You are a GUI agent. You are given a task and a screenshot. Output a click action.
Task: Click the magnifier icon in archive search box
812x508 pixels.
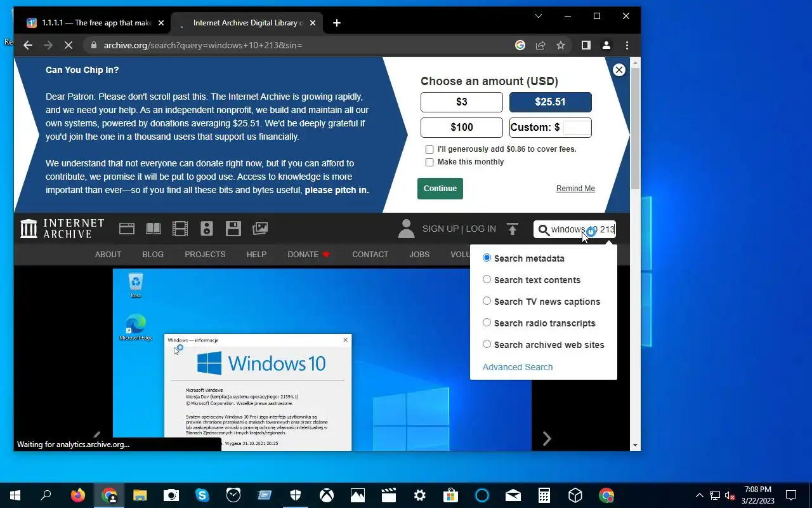click(544, 230)
